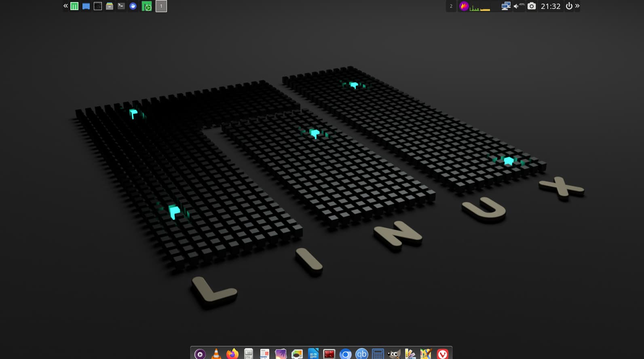The image size is (644, 359).
Task: Click the show desktop blue icon
Action: coord(86,6)
